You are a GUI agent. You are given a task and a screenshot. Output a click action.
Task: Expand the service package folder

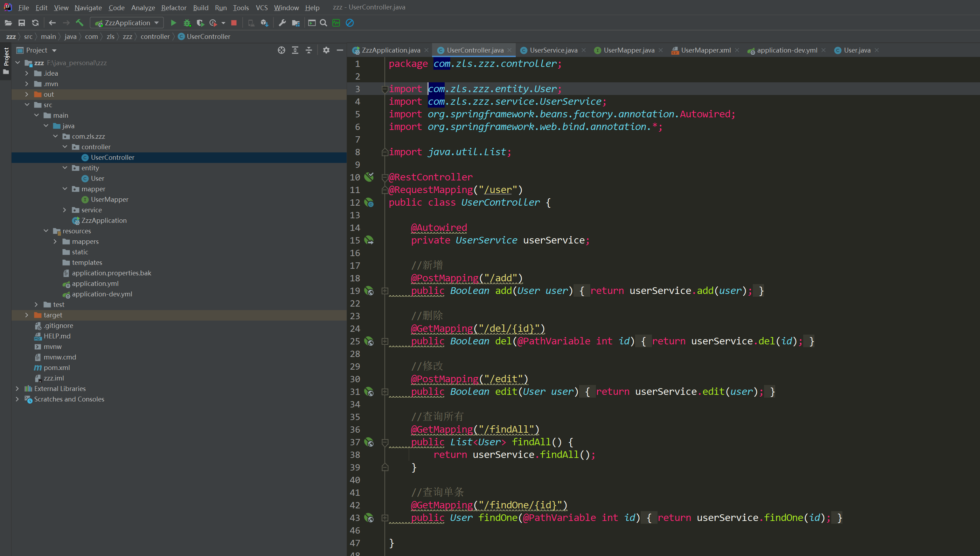64,210
